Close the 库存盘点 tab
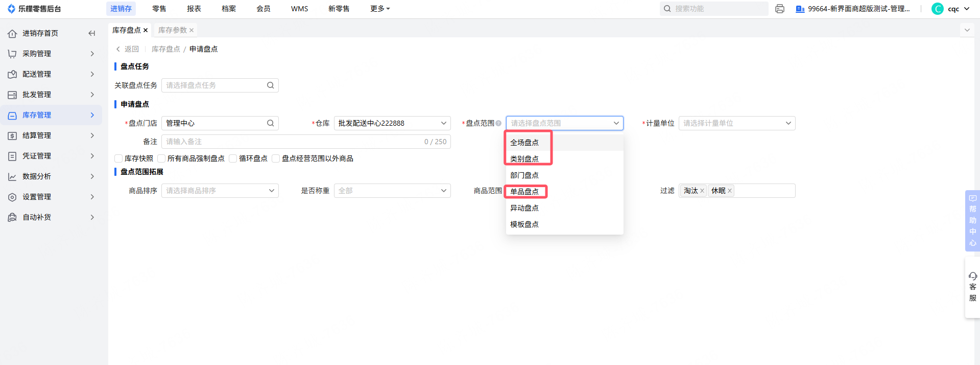This screenshot has width=980, height=365. (146, 30)
